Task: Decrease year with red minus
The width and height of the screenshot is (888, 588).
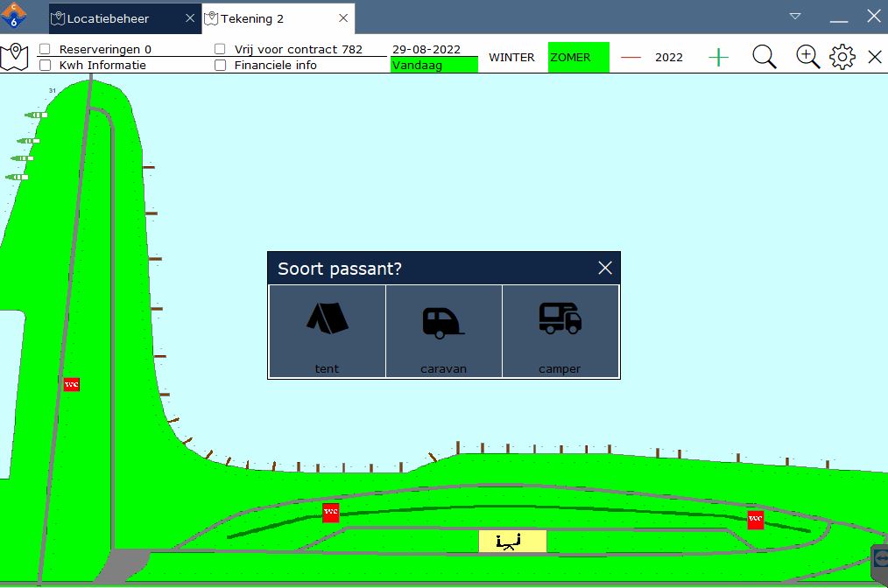Action: coord(631,58)
